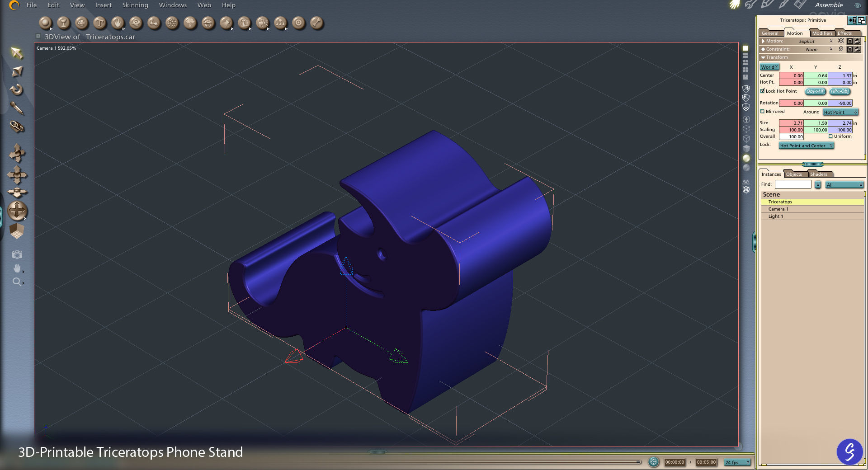Viewport: 868px width, 470px height.
Task: Click the camera snapshot icon
Action: 17,254
